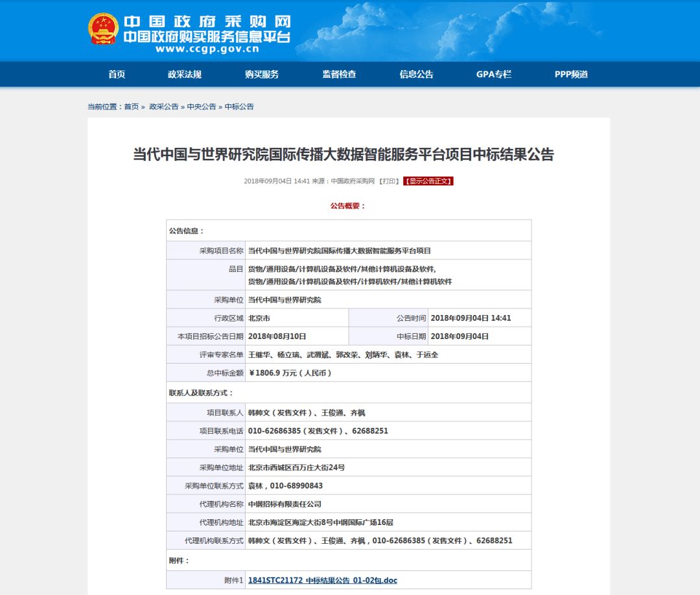Screen dimensions: 700x595
Task: Select 监督检查 in the navigation bar
Action: click(339, 75)
